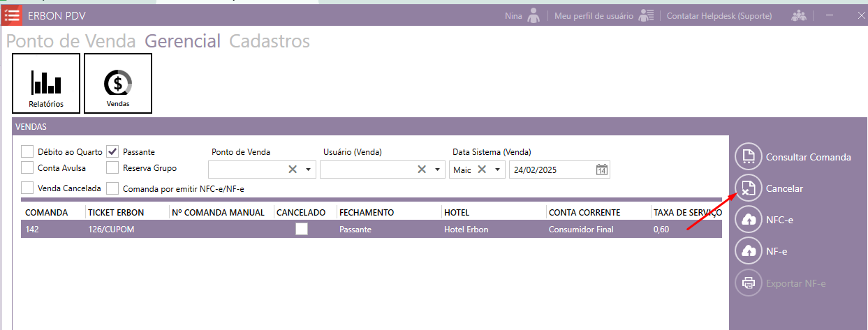Switch to the Ponto de Venda tab
The height and width of the screenshot is (330, 868).
tap(71, 41)
